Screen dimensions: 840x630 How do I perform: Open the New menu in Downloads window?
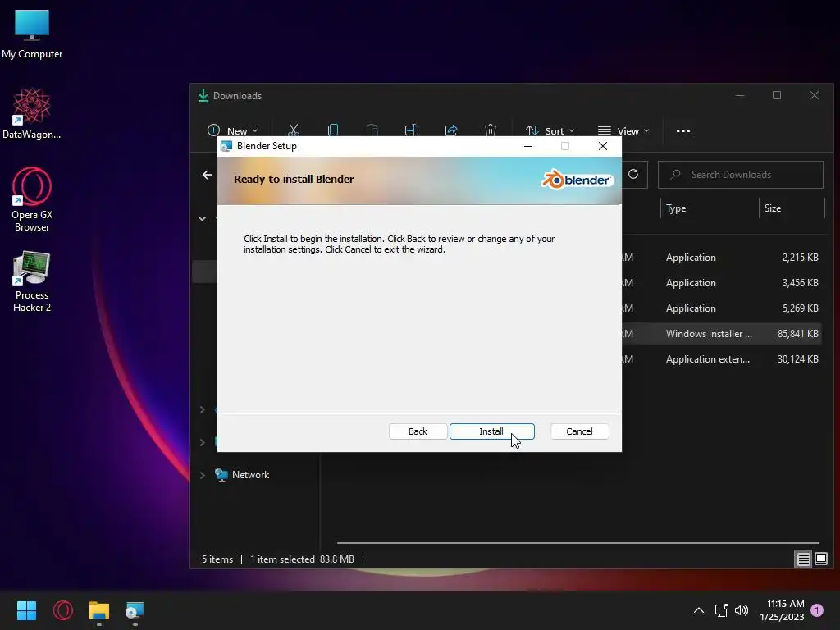[232, 130]
